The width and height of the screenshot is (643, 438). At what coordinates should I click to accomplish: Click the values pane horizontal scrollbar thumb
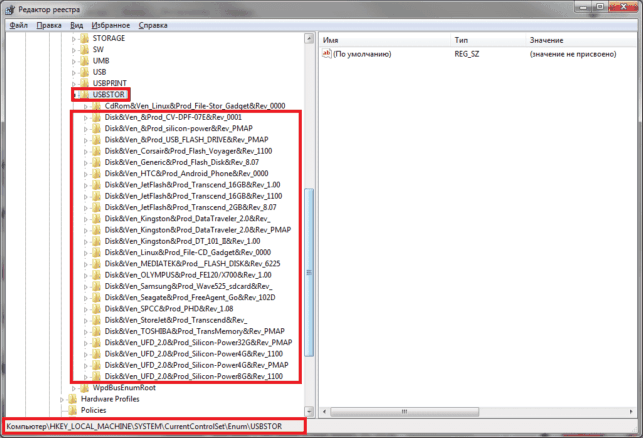(x=404, y=411)
